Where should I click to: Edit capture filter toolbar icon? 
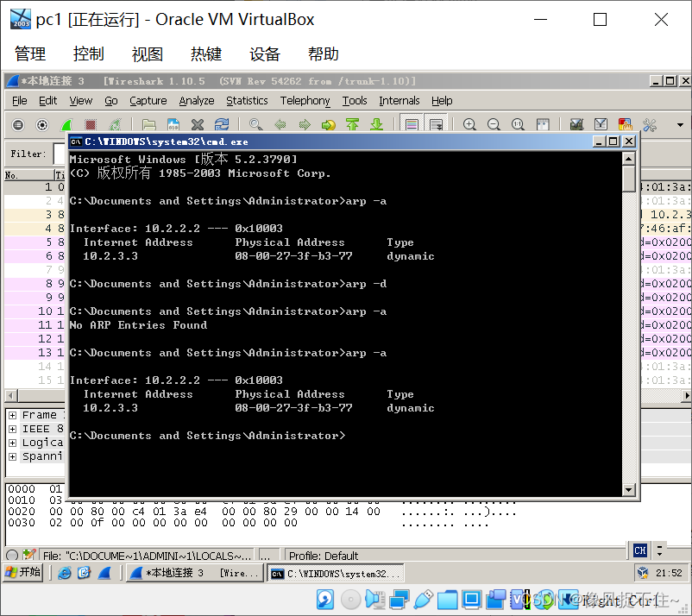click(576, 125)
